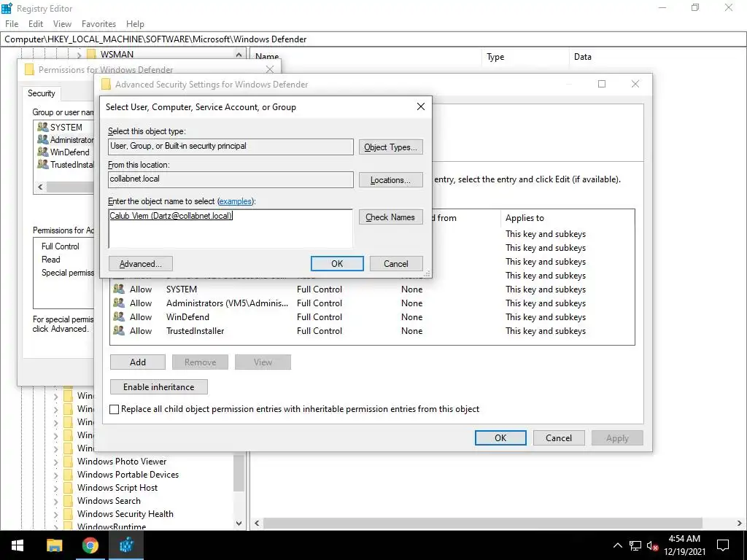Open the File menu
Viewport: 747px width, 560px height.
(x=12, y=24)
